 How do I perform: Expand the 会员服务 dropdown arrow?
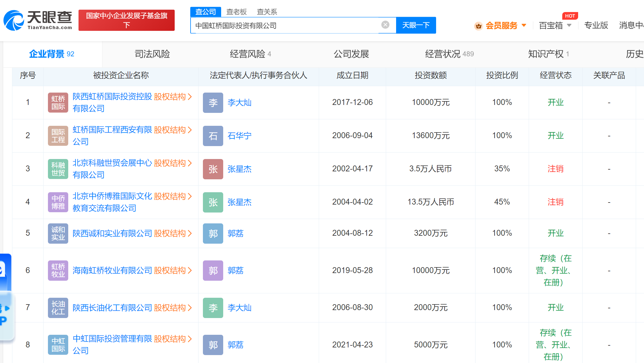[524, 26]
